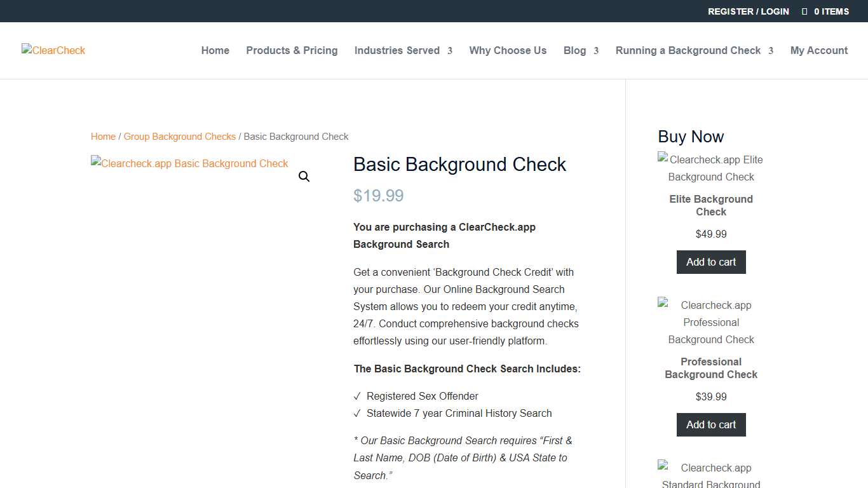The width and height of the screenshot is (868, 488).
Task: Open the Products & Pricing menu item
Action: coord(292,50)
